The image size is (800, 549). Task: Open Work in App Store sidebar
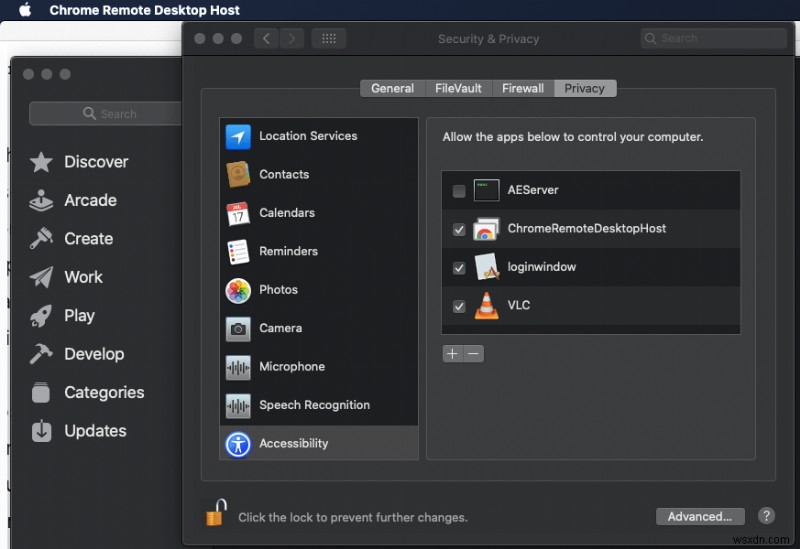[x=66, y=277]
